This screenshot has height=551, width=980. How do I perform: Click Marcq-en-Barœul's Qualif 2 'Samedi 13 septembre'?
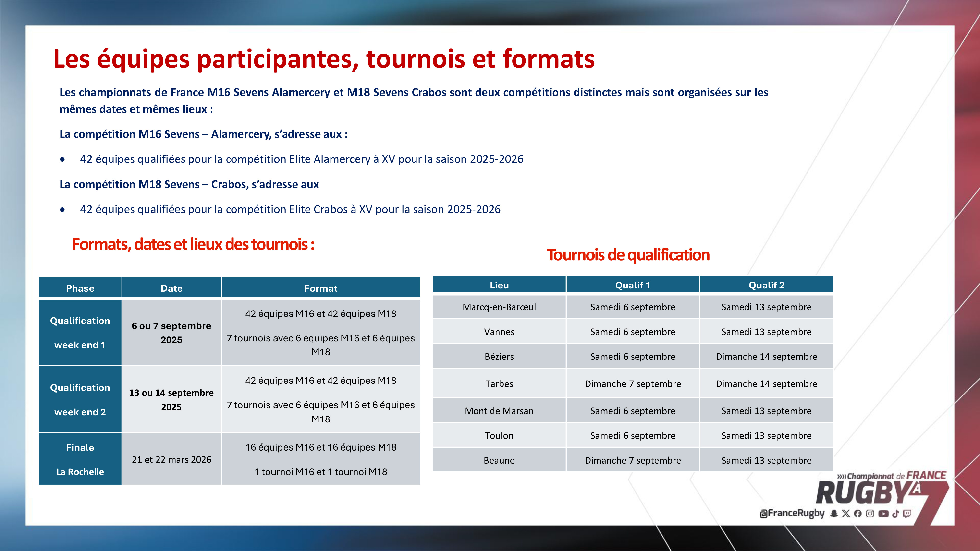[x=766, y=307]
